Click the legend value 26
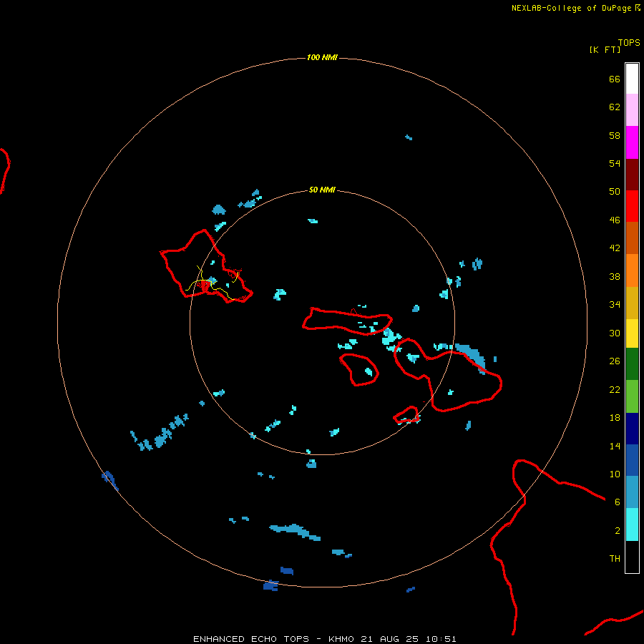The height and width of the screenshot is (644, 644). click(x=615, y=361)
